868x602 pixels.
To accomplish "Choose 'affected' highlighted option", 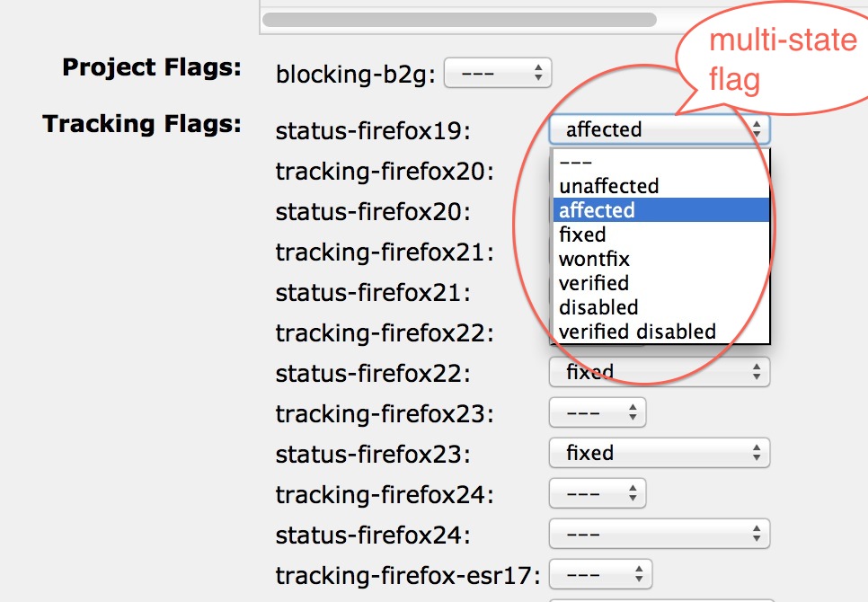I will (661, 210).
